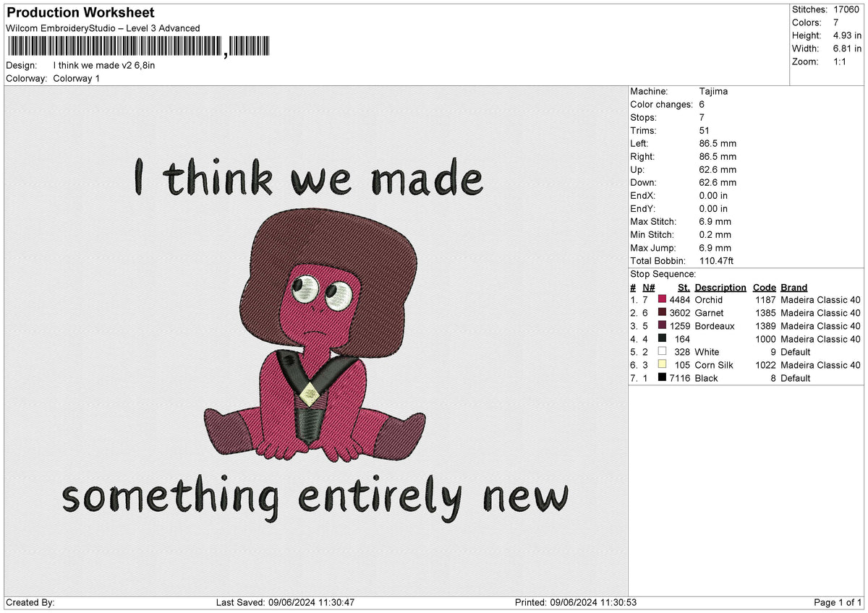Click the Corn Silk color swatch
The image size is (868, 613).
[662, 365]
